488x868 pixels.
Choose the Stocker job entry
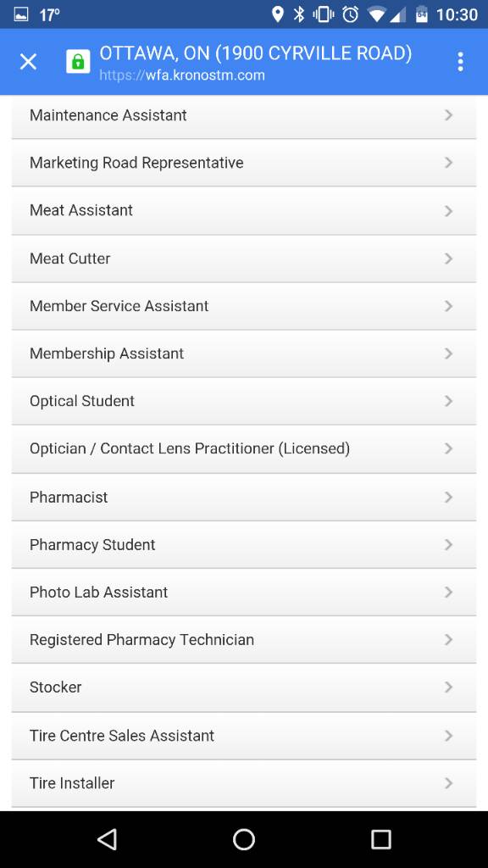(x=244, y=687)
